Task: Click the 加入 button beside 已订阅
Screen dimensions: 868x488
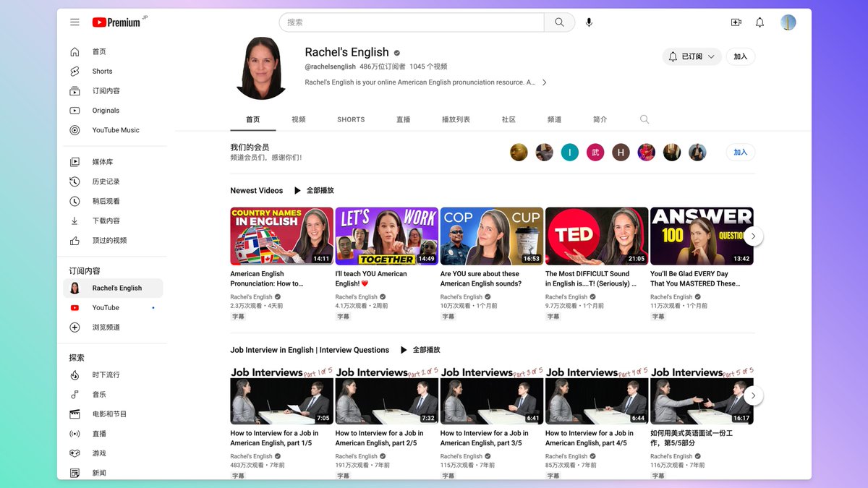Action: click(x=740, y=56)
